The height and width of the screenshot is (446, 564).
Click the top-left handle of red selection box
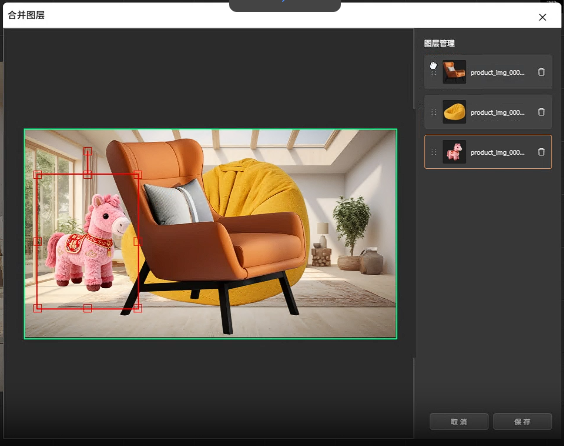click(38, 175)
